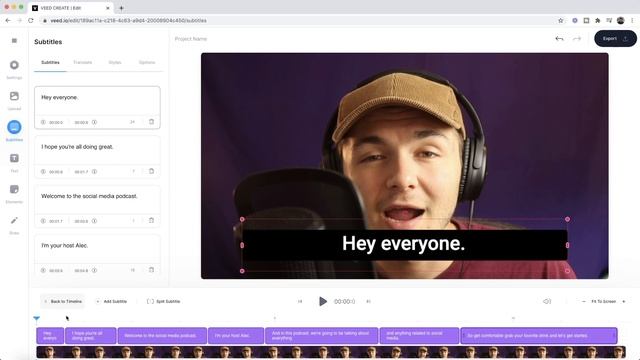Screen dimensions: 640x360
Task: Mute audio with the volume icon
Action: point(547,301)
